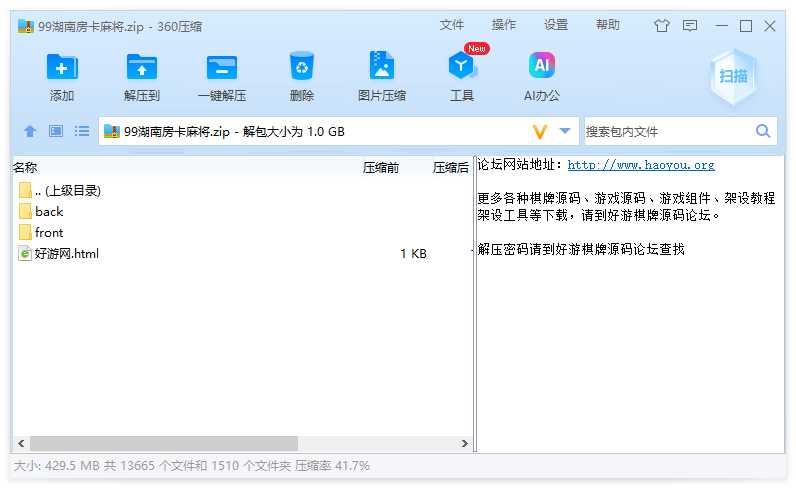Screen dimensions: 796x488
Task: Click the folder icon beside front
Action: tap(25, 233)
